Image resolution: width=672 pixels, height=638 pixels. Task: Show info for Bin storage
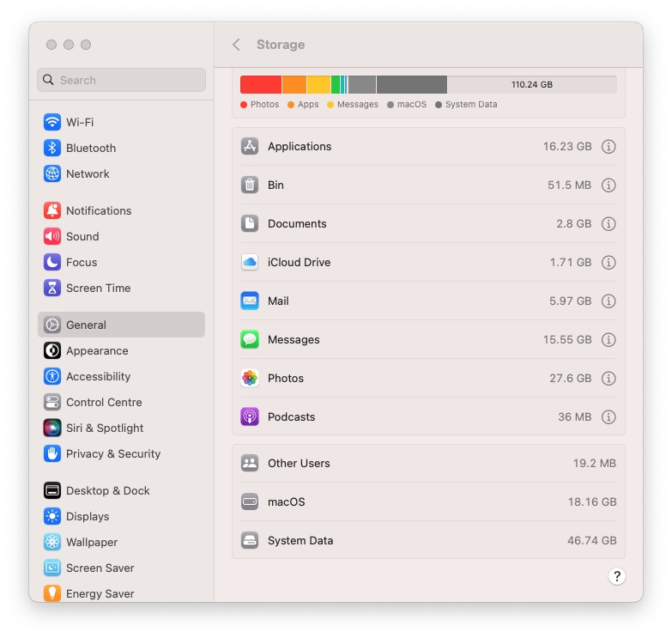(x=608, y=185)
